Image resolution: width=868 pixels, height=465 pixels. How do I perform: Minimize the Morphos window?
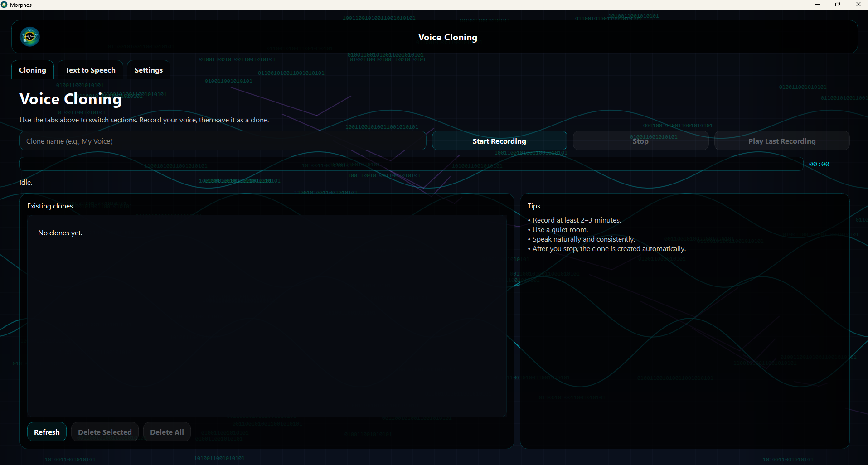pyautogui.click(x=817, y=5)
